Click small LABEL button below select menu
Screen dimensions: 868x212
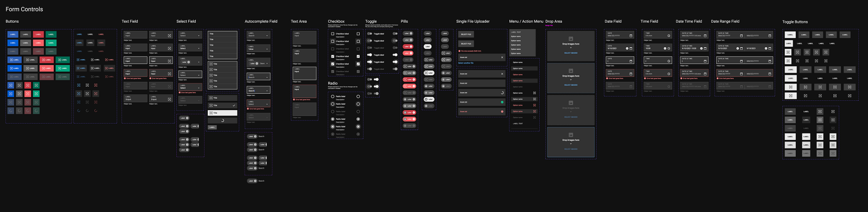(212, 127)
